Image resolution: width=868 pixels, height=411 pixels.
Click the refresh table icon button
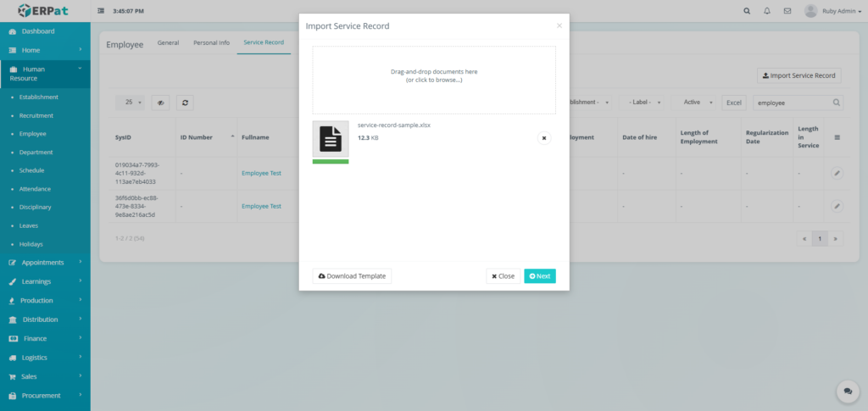[x=185, y=103]
